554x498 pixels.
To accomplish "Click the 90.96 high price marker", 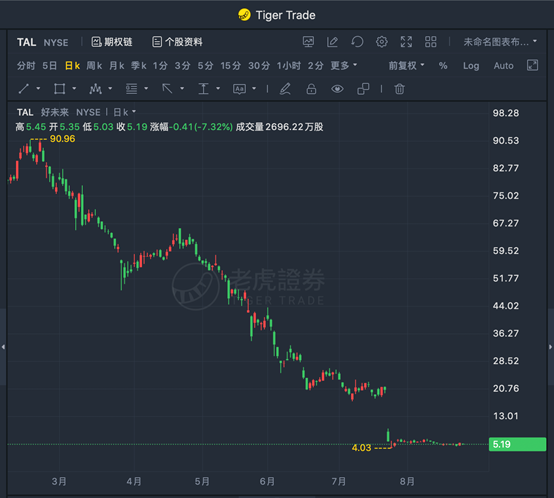I will pos(62,139).
